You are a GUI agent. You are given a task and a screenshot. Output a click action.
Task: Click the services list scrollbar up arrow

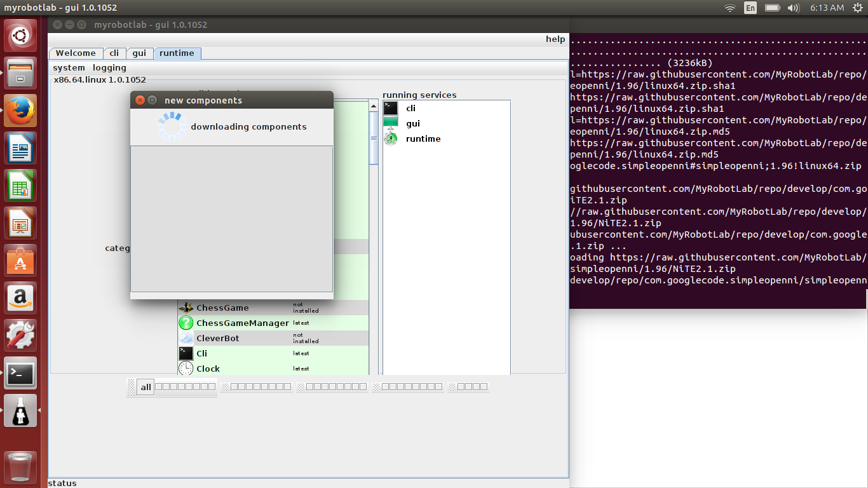point(374,106)
